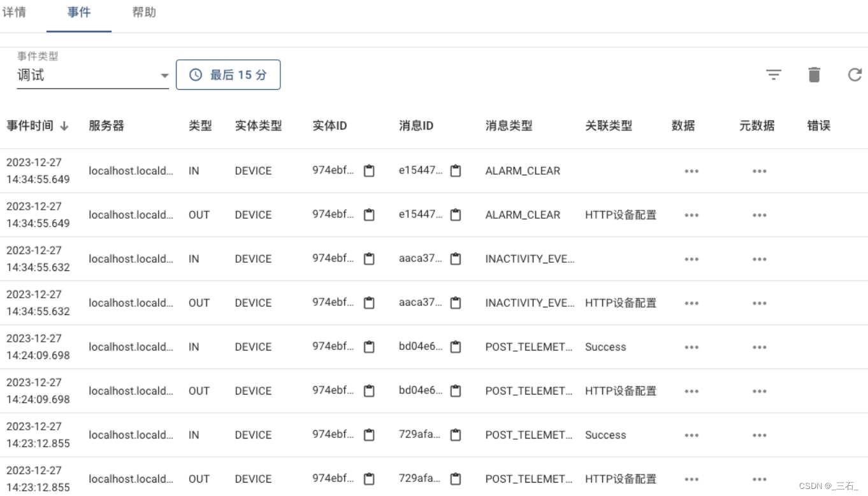
Task: Show metadata of OUT ALARM_CLEAR event
Action: pos(759,215)
